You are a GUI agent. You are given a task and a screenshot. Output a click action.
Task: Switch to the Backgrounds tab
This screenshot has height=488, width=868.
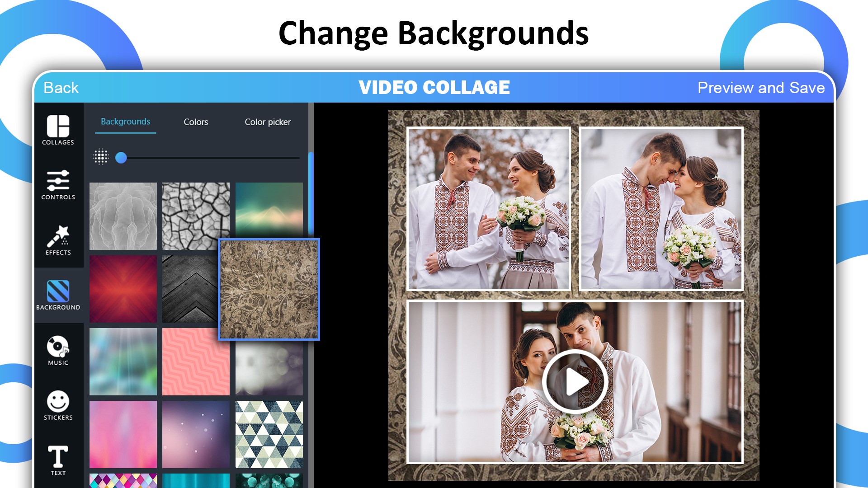[125, 122]
